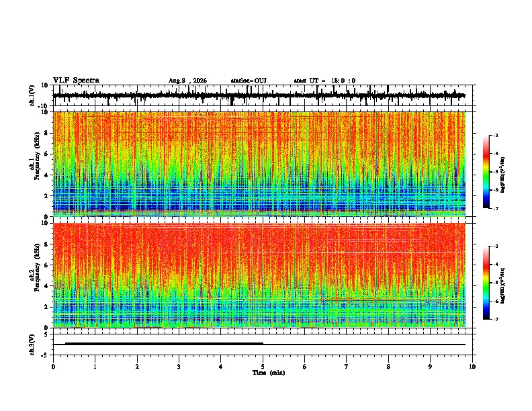The image size is (532, 411).
Task: Click the 'VLF Spectra' title text
Action: click(76, 81)
